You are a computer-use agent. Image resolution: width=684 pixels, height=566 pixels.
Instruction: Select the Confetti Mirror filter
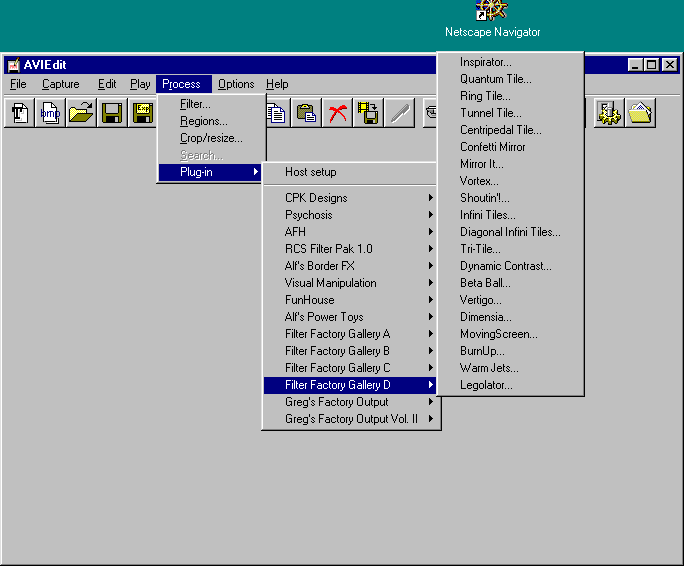pyautogui.click(x=510, y=147)
